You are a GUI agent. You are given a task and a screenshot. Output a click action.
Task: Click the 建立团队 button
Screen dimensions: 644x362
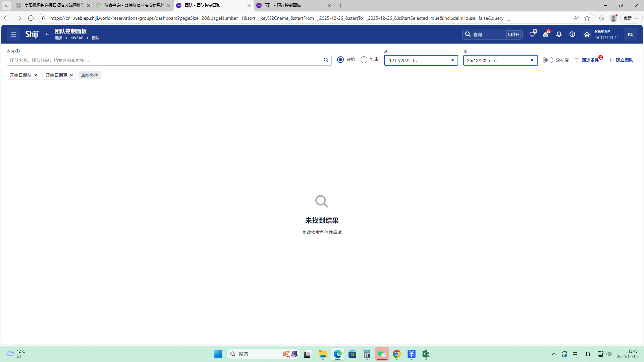[x=621, y=60]
